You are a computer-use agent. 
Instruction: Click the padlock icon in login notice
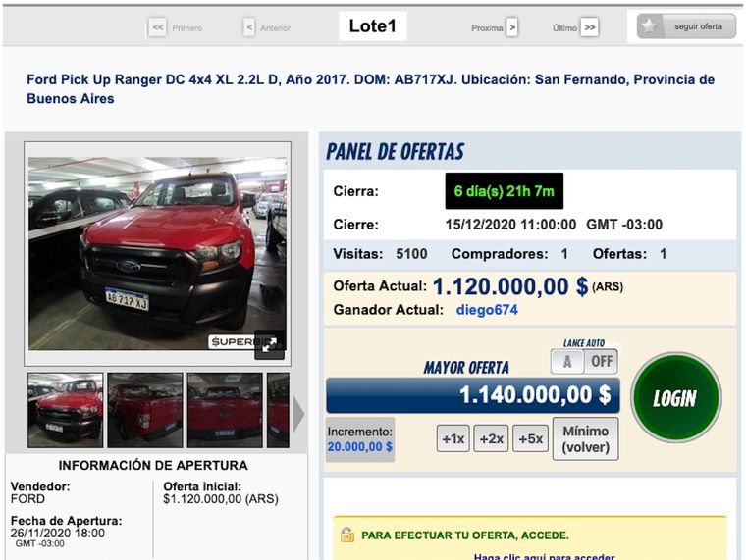[346, 535]
